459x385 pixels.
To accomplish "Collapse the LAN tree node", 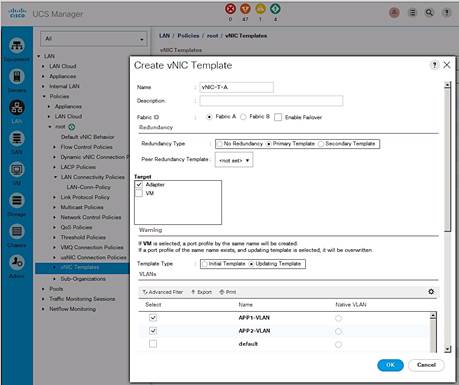I will coord(39,56).
